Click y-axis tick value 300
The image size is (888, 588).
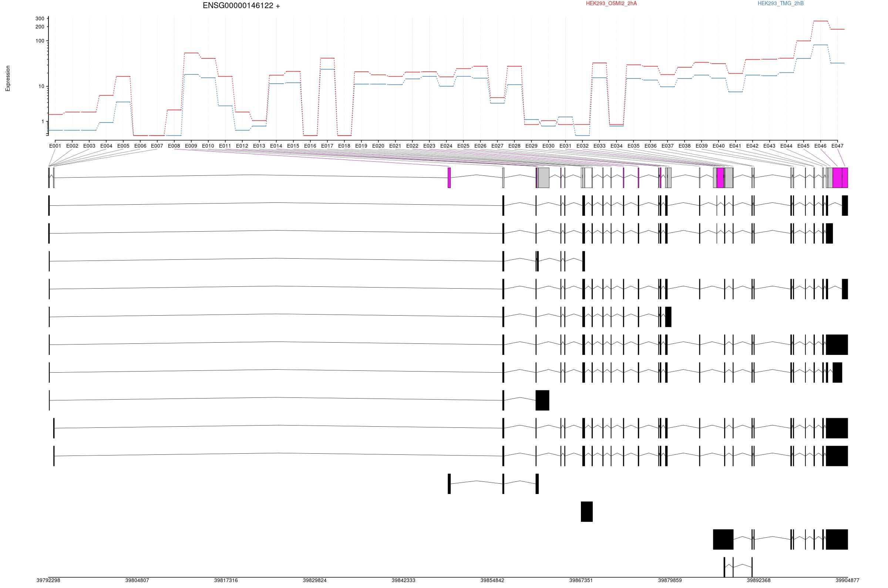(40, 19)
